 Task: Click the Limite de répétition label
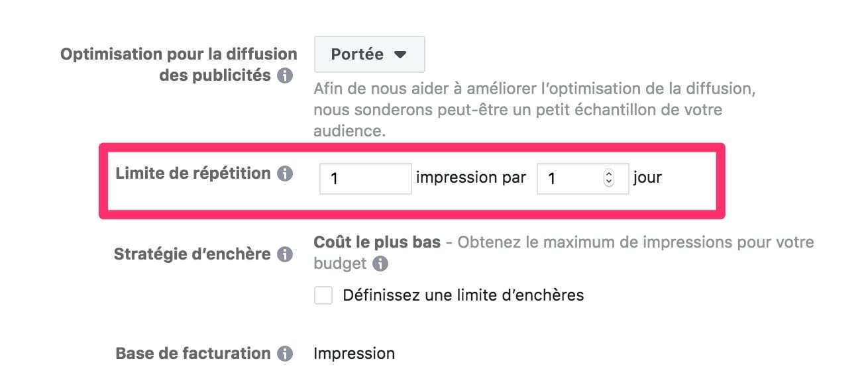(193, 173)
